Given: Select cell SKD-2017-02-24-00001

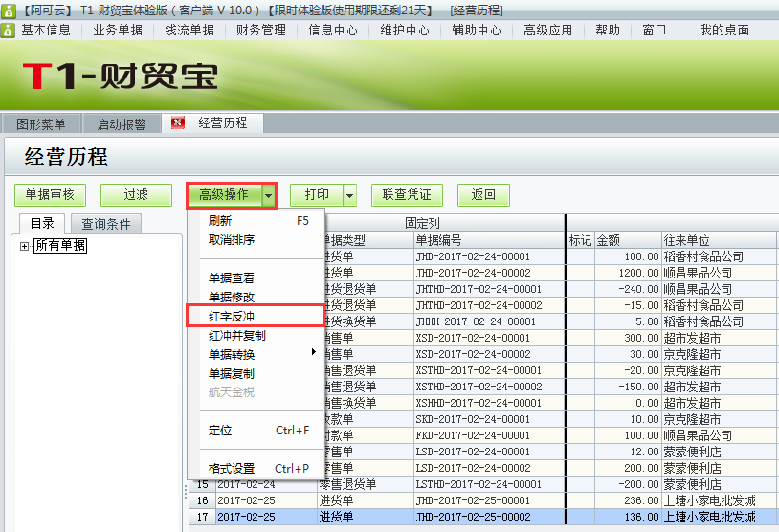Looking at the screenshot, I should tap(489, 419).
